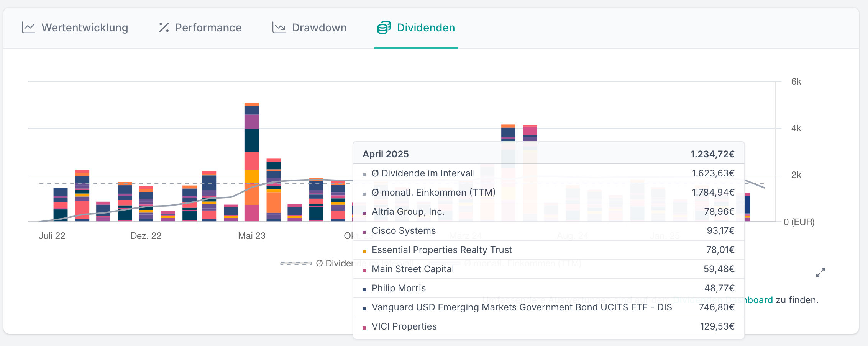Screen dimensions: 868x346
Task: Select the Drawdown tab
Action: coord(319,28)
